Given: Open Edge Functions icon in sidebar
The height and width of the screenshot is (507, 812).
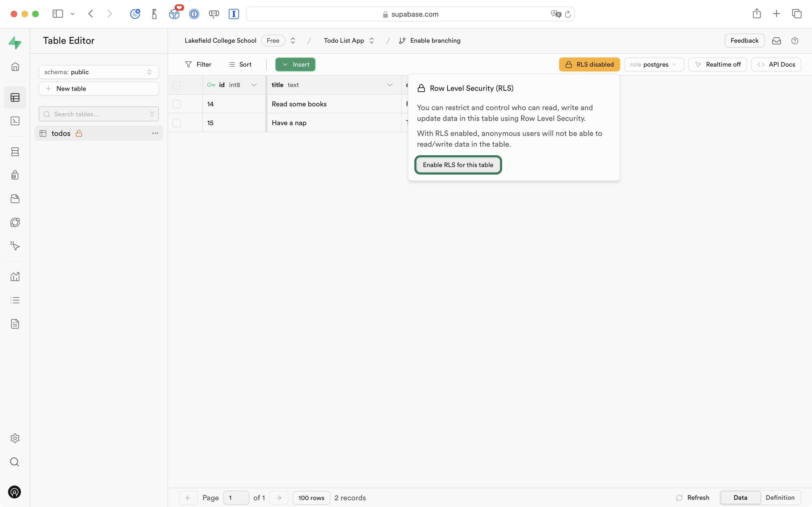Looking at the screenshot, I should tap(15, 222).
